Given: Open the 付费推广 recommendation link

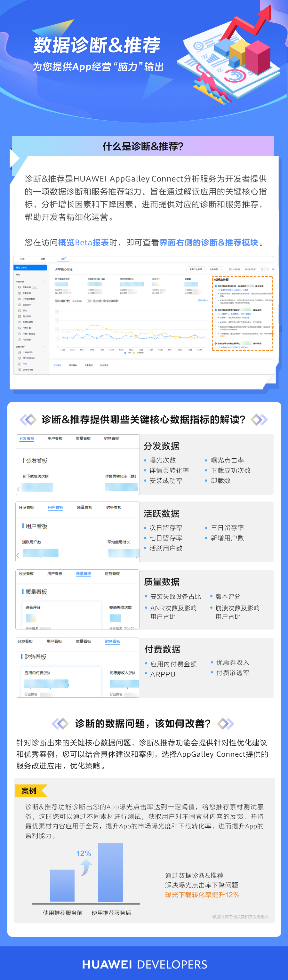Looking at the screenshot, I should coord(224,314).
